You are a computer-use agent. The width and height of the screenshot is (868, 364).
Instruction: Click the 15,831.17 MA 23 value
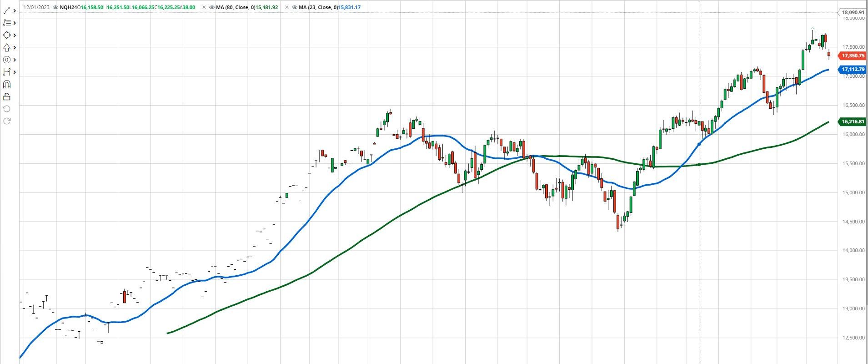pyautogui.click(x=349, y=7)
